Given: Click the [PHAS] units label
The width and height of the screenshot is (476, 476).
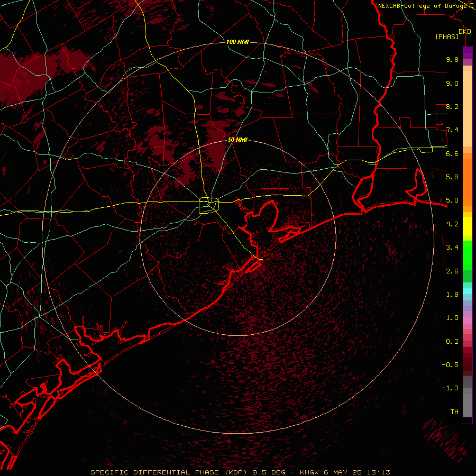Looking at the screenshot, I should (447, 37).
